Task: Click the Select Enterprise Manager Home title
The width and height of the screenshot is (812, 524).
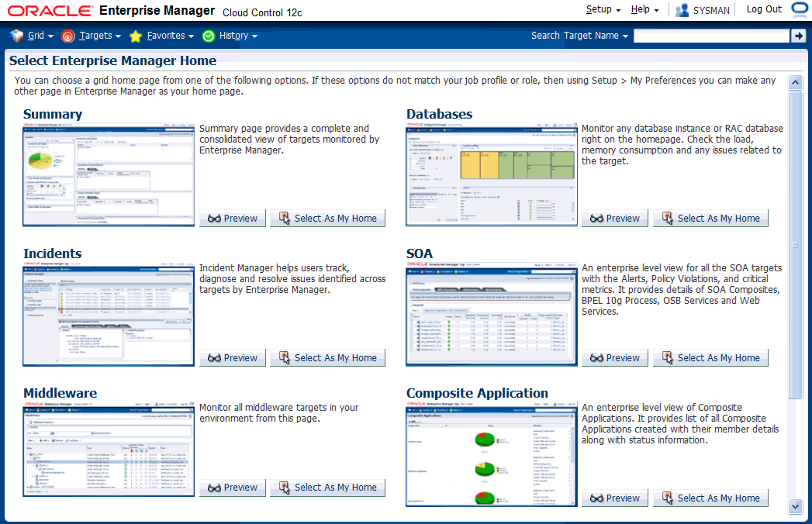Action: coord(113,60)
